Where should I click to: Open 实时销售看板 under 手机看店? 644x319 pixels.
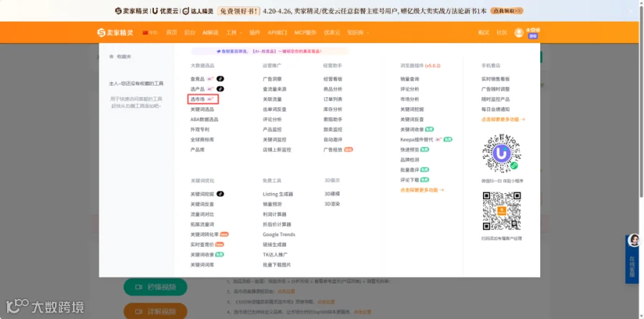(496, 79)
